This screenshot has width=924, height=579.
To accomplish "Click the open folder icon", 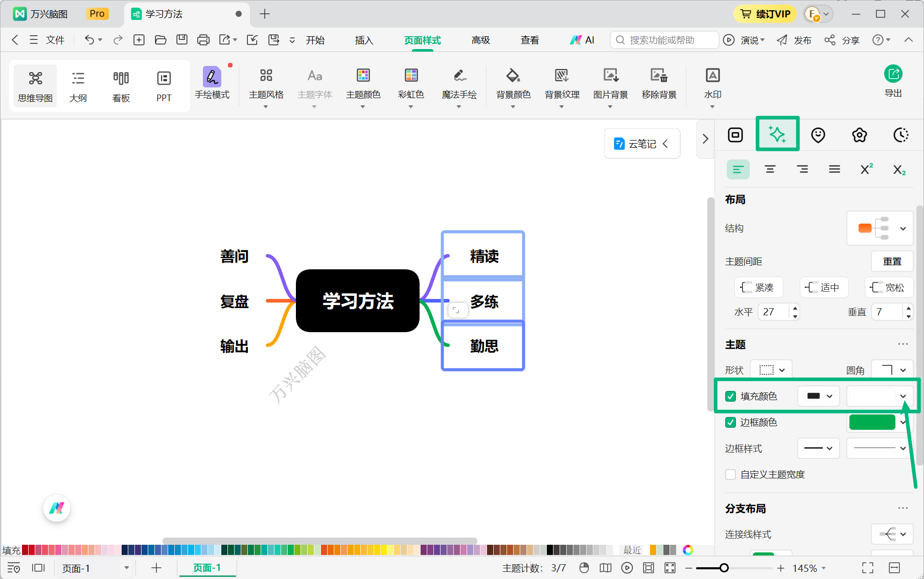I will coord(160,40).
